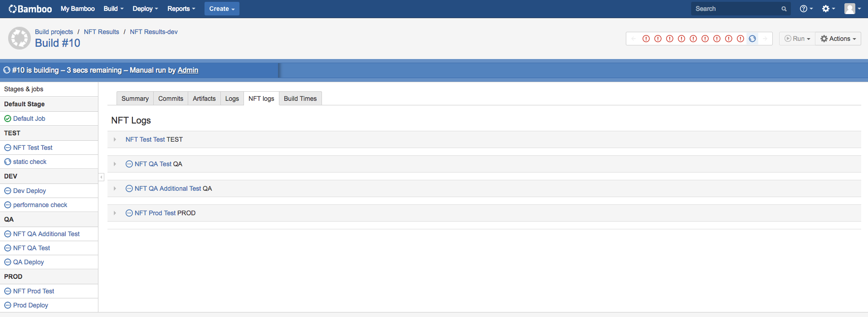Open the performance check job in the sidebar
This screenshot has height=317, width=868.
point(40,205)
